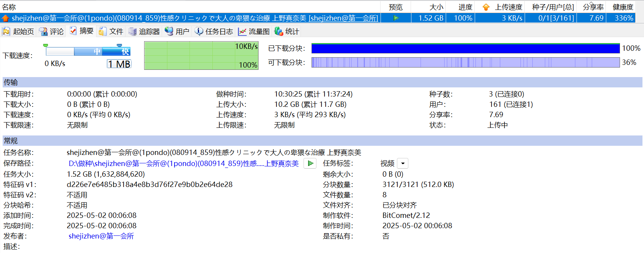Click the play button beside the save path
Screen dimensions: 644x253
310,163
